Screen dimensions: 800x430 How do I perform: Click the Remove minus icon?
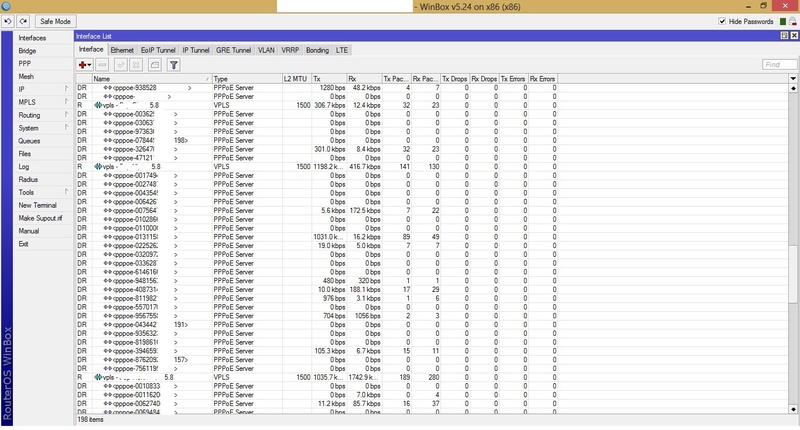click(x=103, y=65)
